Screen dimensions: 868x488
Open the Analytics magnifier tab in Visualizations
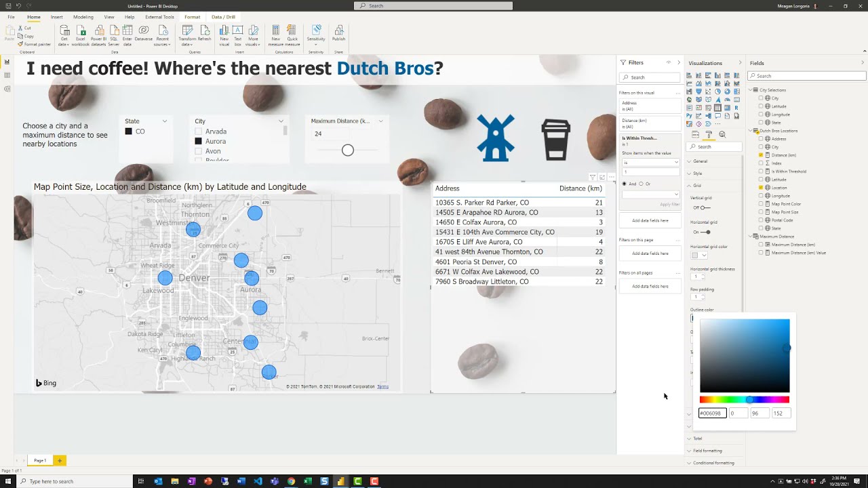tap(722, 135)
